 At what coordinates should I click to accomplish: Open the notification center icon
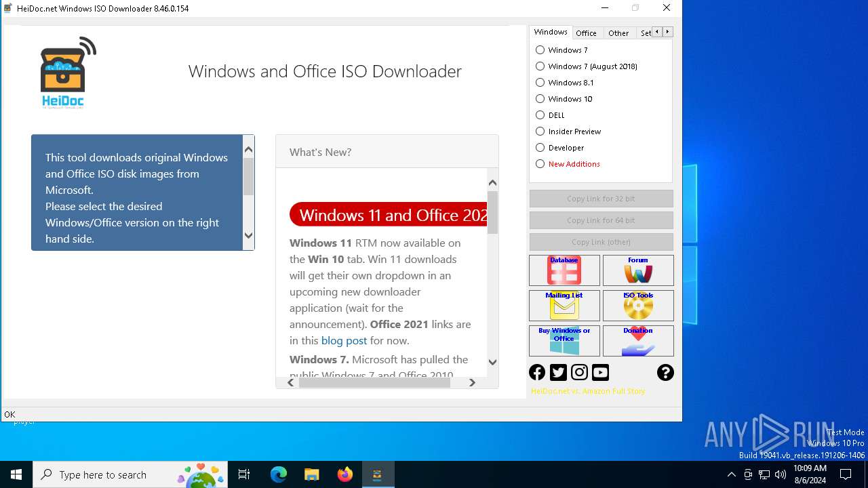[846, 474]
